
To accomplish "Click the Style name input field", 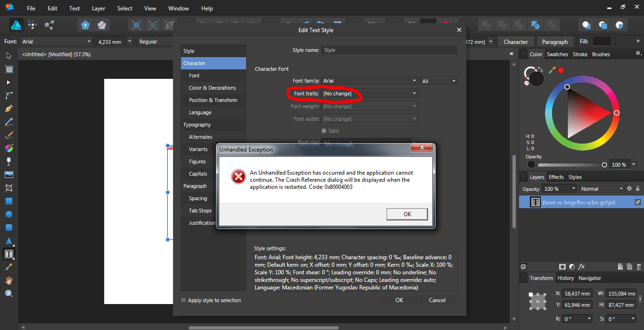I will (389, 50).
